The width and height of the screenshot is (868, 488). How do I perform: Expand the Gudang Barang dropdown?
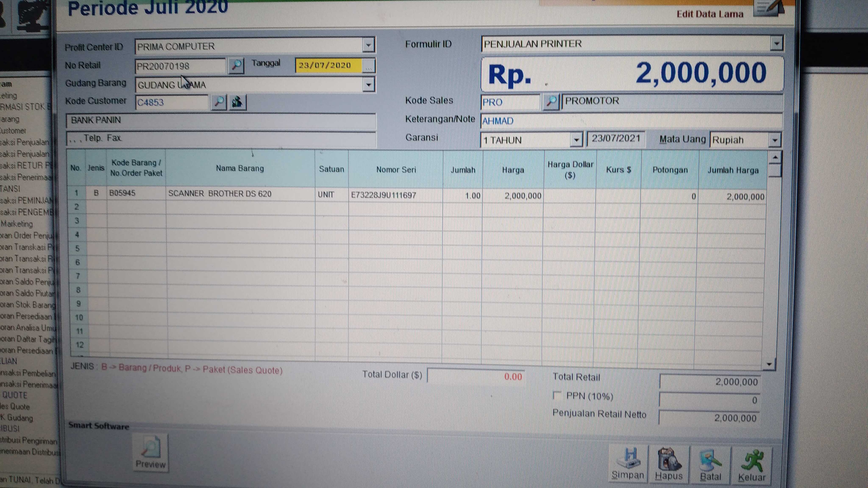coord(369,85)
